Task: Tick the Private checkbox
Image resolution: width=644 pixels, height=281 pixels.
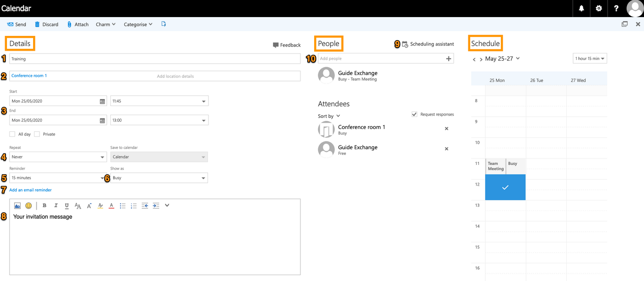Action: 37,134
